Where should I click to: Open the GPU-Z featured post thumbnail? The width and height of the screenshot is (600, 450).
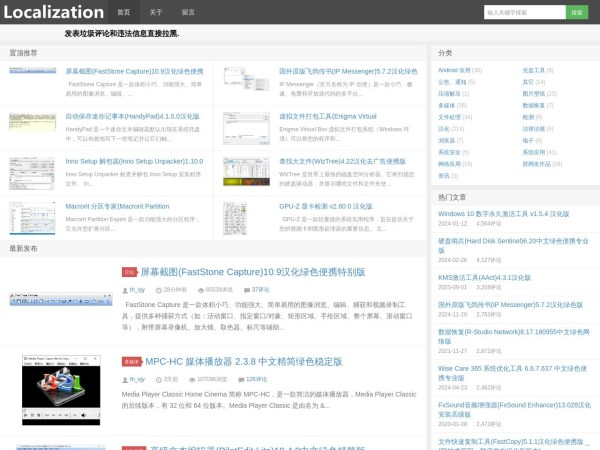click(x=247, y=216)
